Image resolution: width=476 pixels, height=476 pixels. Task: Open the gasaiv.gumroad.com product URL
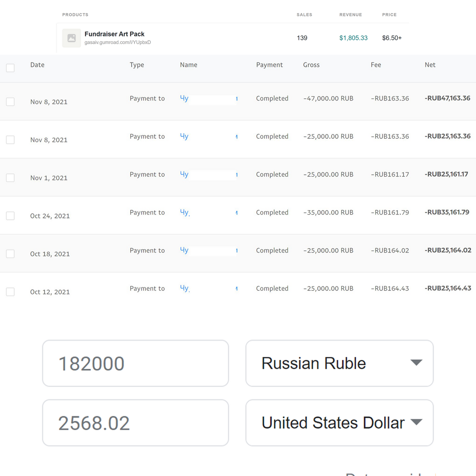pos(117,43)
